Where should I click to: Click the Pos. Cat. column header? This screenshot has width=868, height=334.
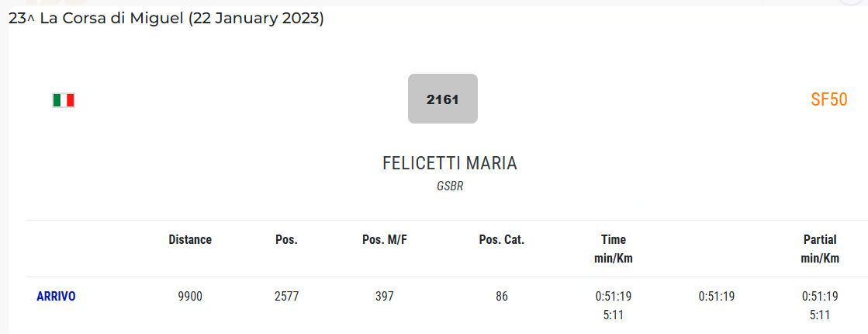pos(502,239)
